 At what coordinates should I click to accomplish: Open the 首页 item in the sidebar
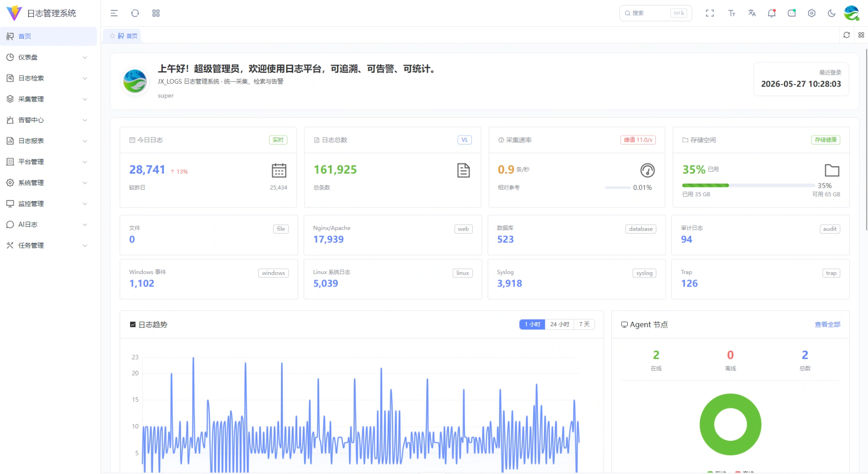pos(48,37)
